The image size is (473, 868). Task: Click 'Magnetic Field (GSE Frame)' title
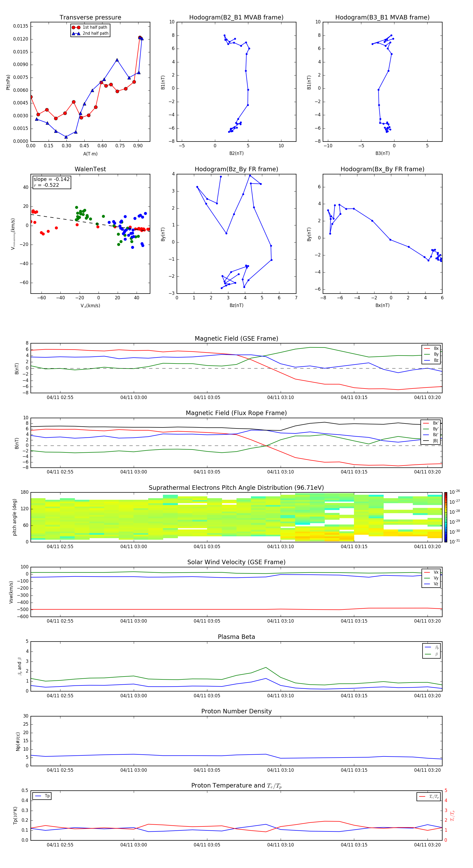236,339
